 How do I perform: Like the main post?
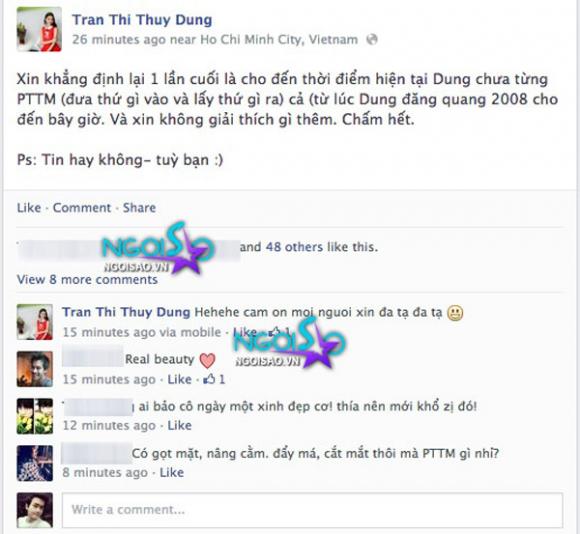pyautogui.click(x=29, y=207)
